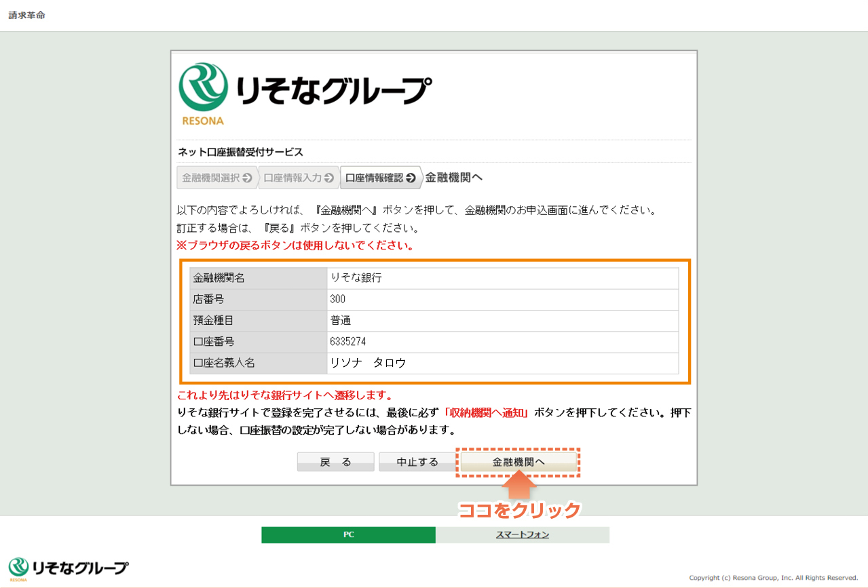Image resolution: width=868 pixels, height=588 pixels.
Task: Click the branch number 300 cell
Action: pyautogui.click(x=502, y=299)
